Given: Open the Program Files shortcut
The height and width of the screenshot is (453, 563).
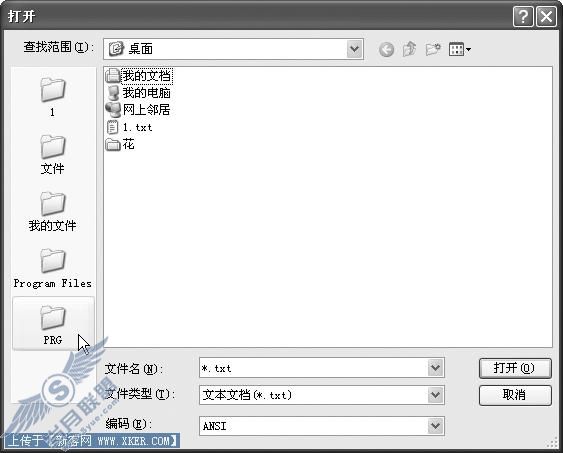Looking at the screenshot, I should click(x=53, y=268).
